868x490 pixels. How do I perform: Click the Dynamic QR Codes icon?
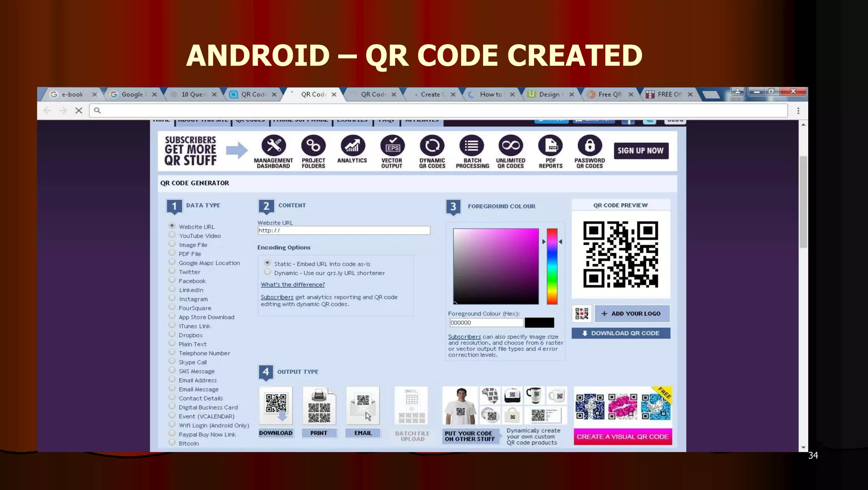[x=432, y=146]
